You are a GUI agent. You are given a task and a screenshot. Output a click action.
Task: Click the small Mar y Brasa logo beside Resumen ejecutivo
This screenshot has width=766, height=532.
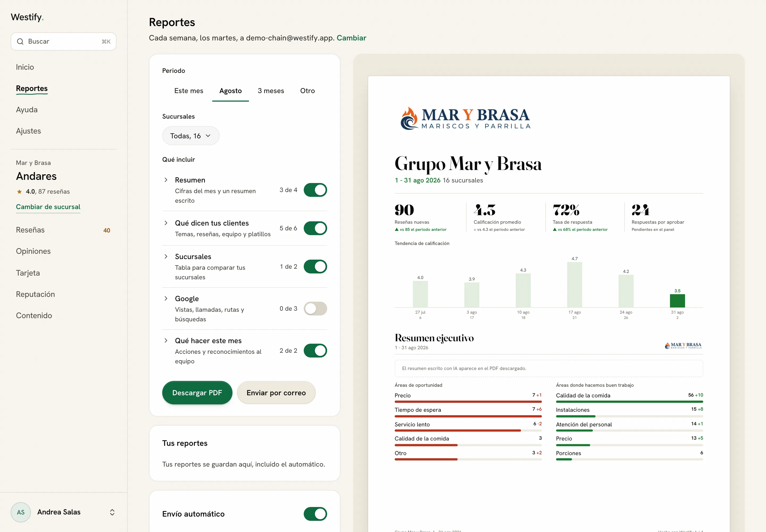tap(683, 346)
